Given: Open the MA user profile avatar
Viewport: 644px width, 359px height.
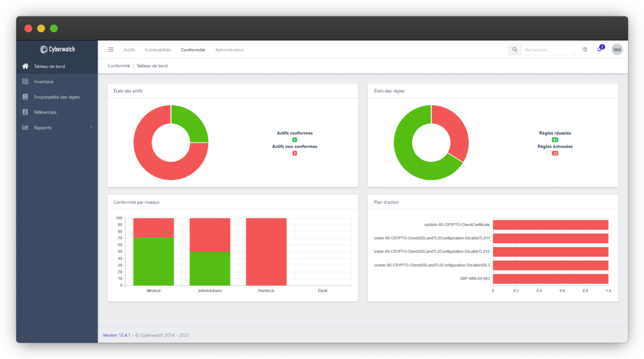Looking at the screenshot, I should [x=617, y=49].
